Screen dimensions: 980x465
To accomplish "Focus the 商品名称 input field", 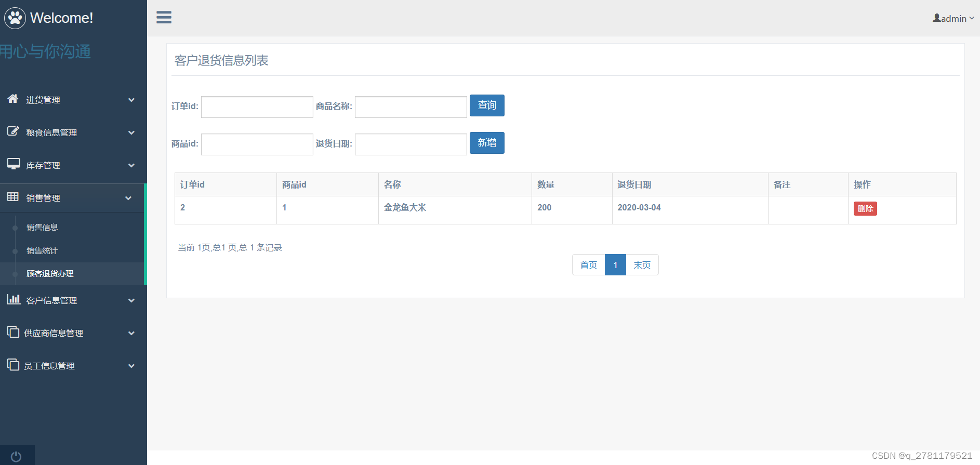I will 411,107.
